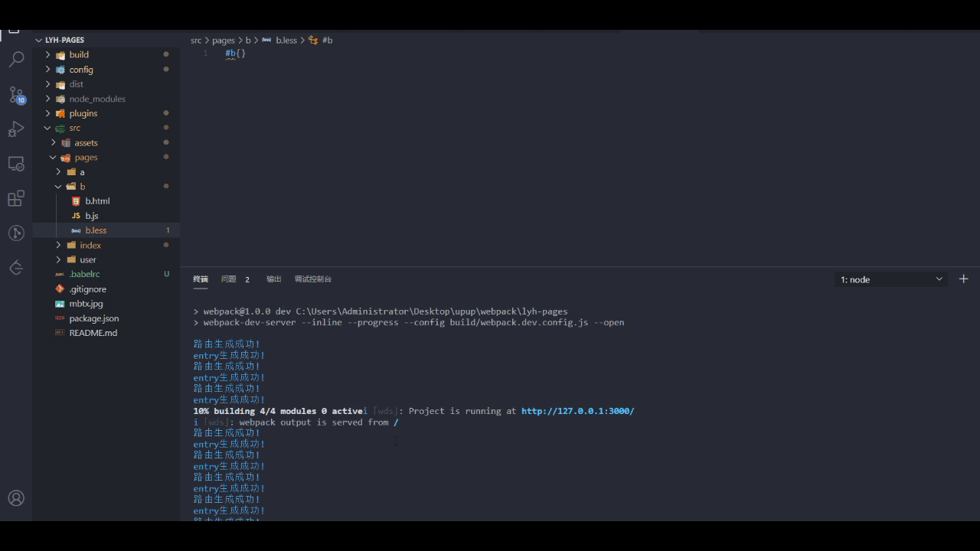Switch to the 问题 problems tab

point(229,279)
